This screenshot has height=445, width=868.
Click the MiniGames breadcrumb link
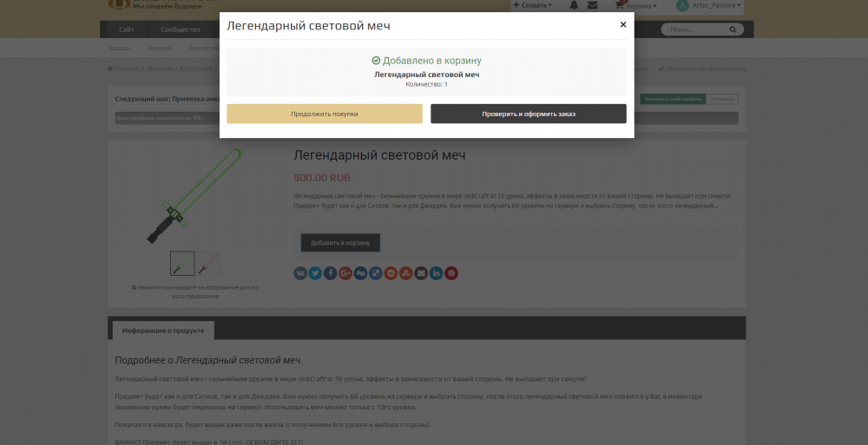[196, 69]
